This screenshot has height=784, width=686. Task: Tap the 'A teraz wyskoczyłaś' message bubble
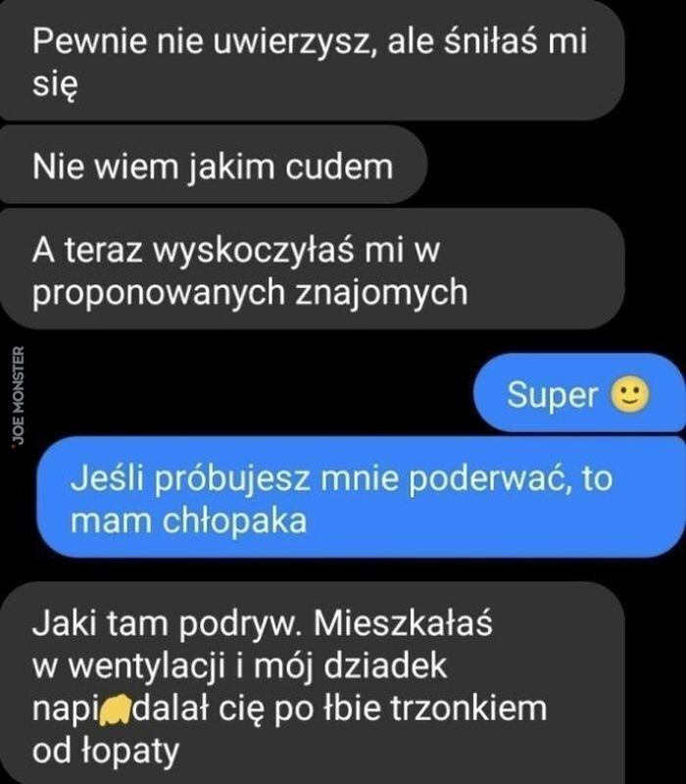[312, 269]
